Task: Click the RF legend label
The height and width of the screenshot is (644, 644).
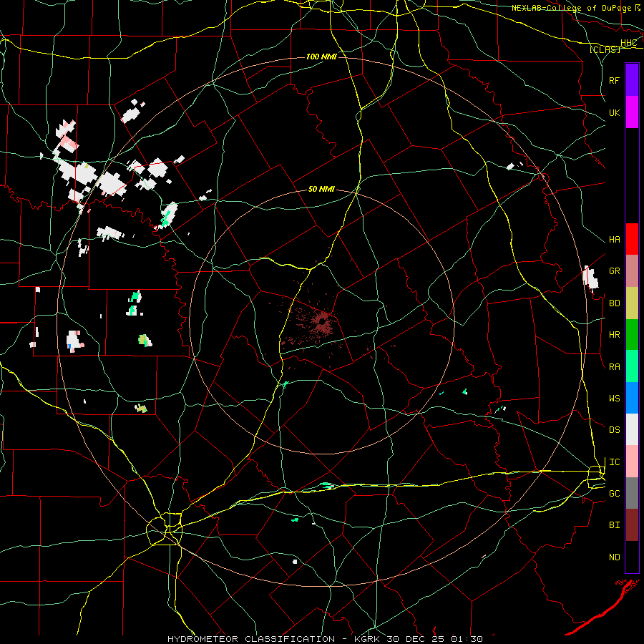Action: [614, 80]
